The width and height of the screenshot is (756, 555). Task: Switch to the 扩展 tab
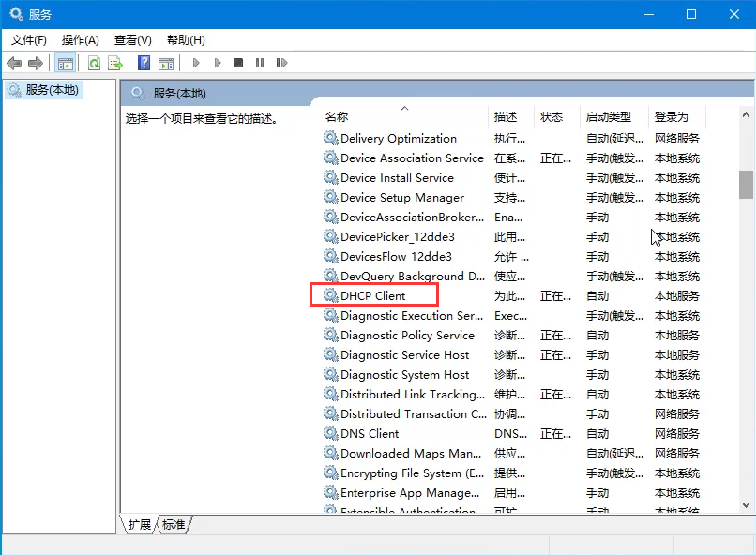(140, 524)
